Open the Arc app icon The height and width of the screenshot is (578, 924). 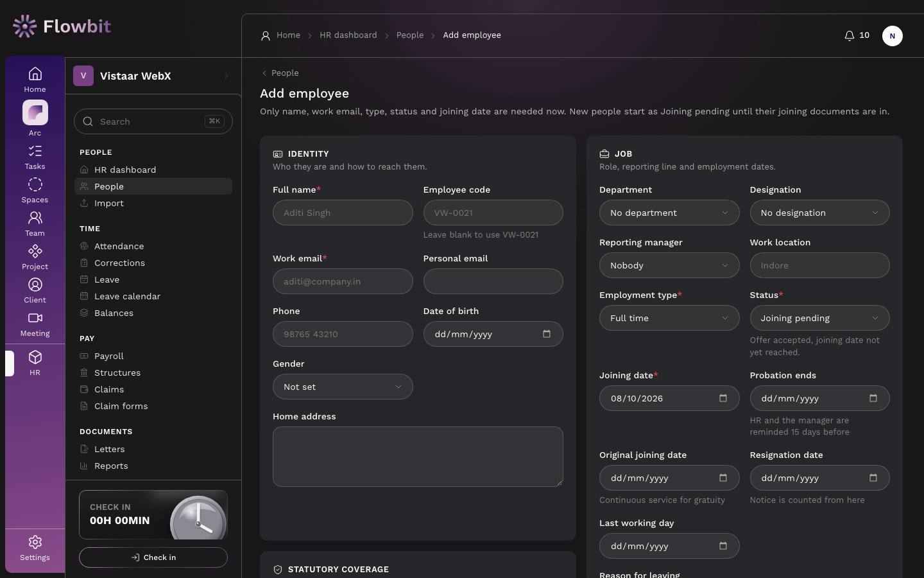point(35,112)
